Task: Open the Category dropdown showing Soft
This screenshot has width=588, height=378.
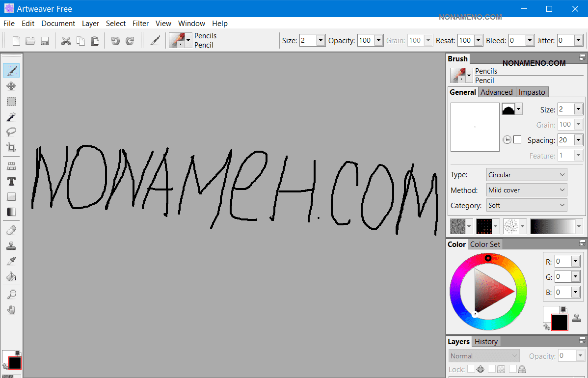Action: coord(526,205)
